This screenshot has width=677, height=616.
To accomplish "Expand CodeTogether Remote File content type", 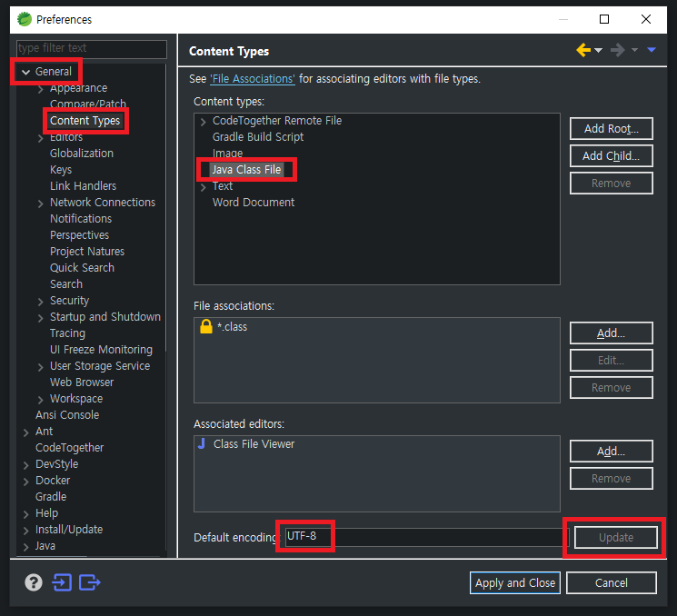I will [x=204, y=122].
